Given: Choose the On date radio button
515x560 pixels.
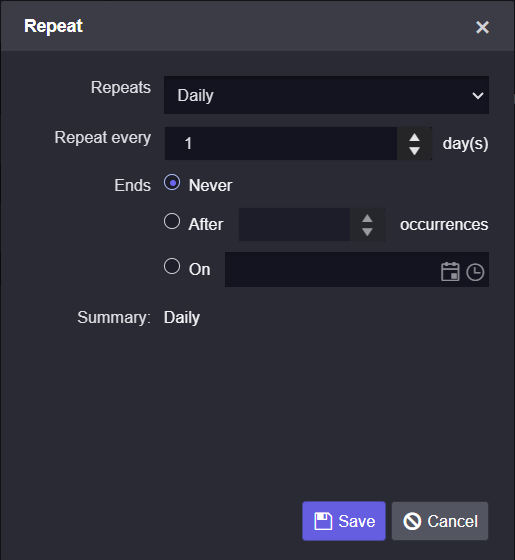Looking at the screenshot, I should [172, 266].
